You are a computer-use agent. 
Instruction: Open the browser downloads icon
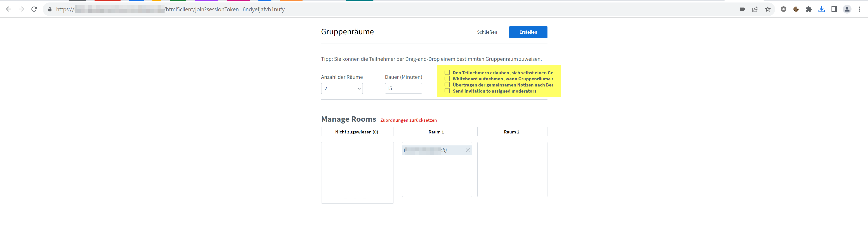pyautogui.click(x=821, y=9)
